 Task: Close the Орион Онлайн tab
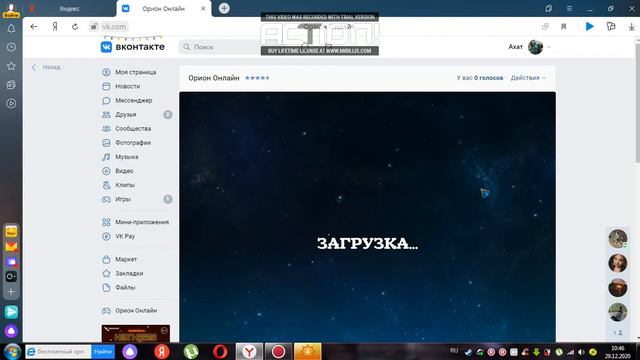click(x=203, y=9)
